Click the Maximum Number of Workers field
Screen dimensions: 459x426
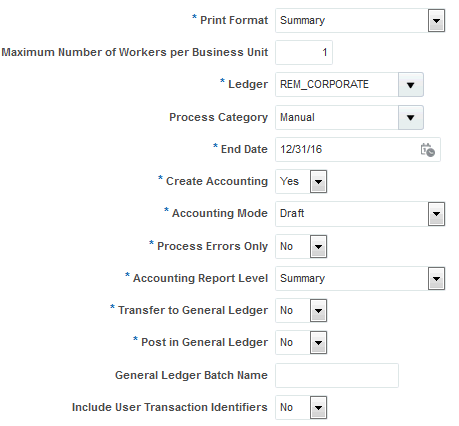(x=304, y=52)
